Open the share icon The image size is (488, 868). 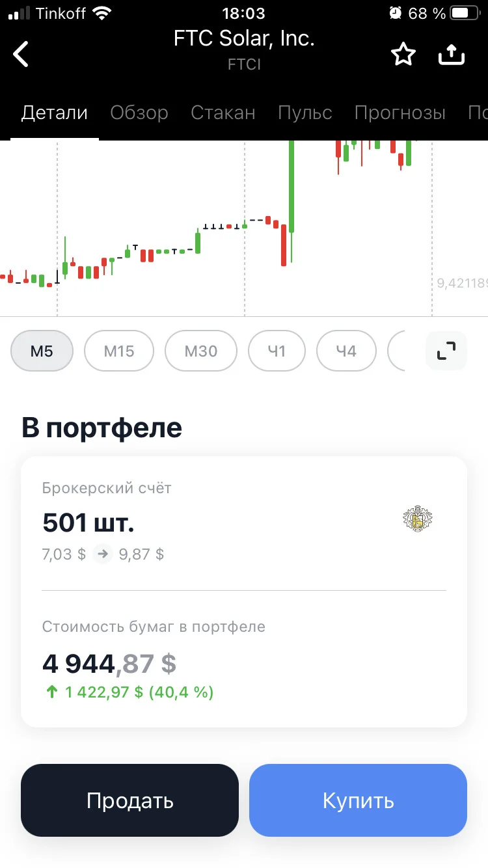pos(452,55)
